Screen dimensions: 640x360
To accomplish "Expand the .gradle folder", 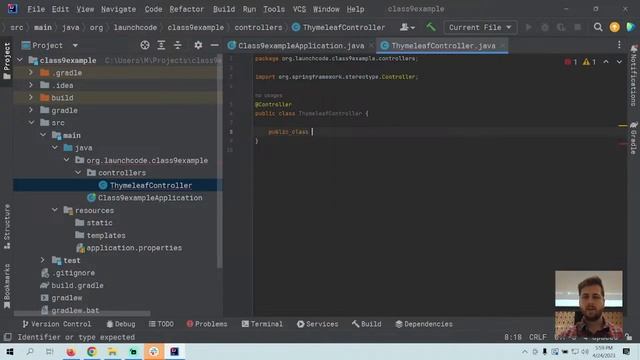I will (x=31, y=73).
